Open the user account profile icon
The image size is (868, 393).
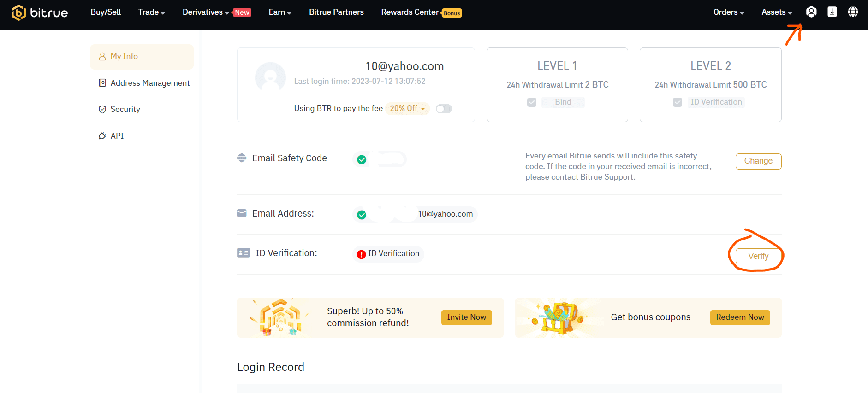pyautogui.click(x=811, y=12)
